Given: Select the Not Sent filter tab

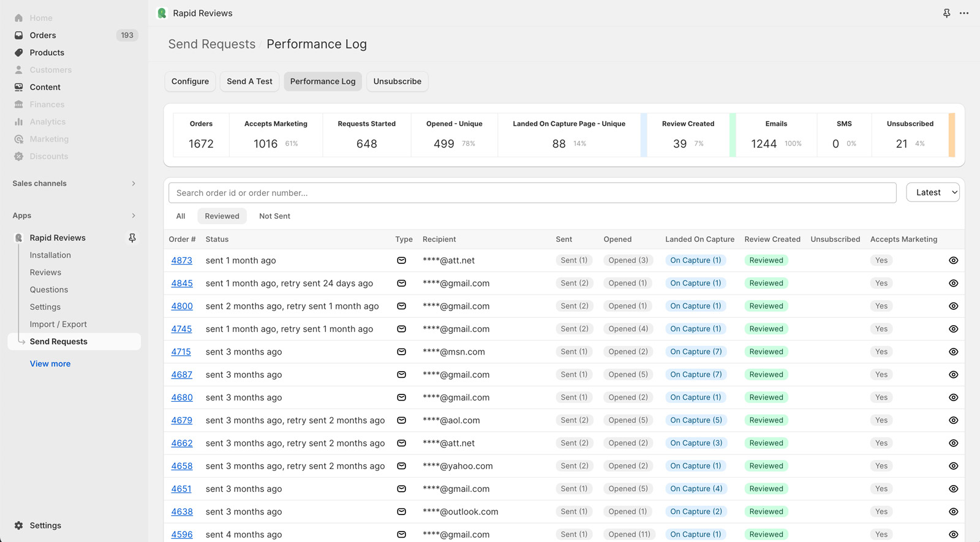Looking at the screenshot, I should click(274, 216).
